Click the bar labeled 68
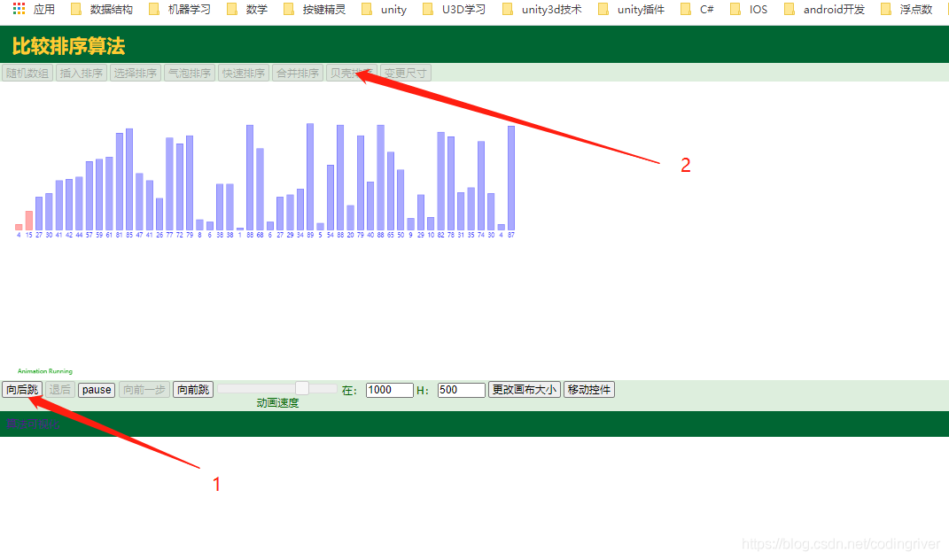The width and height of the screenshot is (949, 560). click(x=260, y=189)
